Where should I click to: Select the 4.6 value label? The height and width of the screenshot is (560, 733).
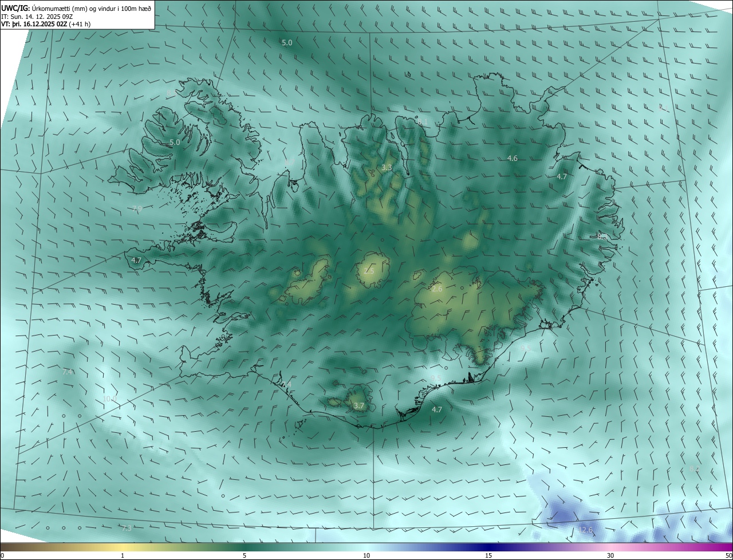click(513, 158)
